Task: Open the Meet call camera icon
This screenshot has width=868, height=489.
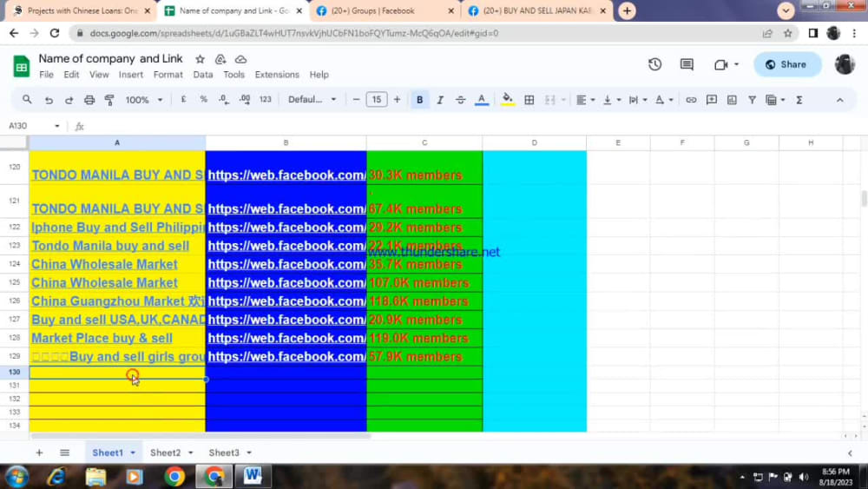Action: coord(720,65)
